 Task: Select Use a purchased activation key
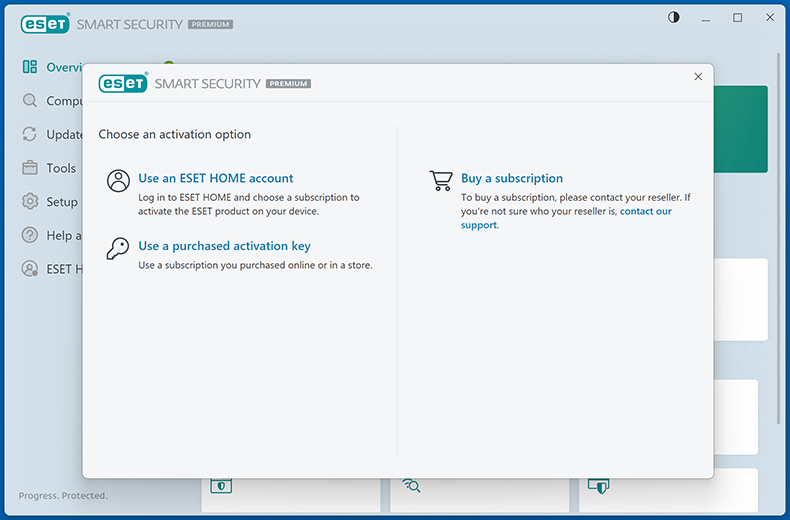[x=224, y=246]
